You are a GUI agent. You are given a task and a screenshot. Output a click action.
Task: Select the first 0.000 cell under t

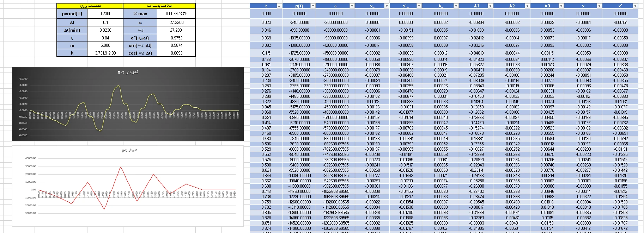pos(266,14)
